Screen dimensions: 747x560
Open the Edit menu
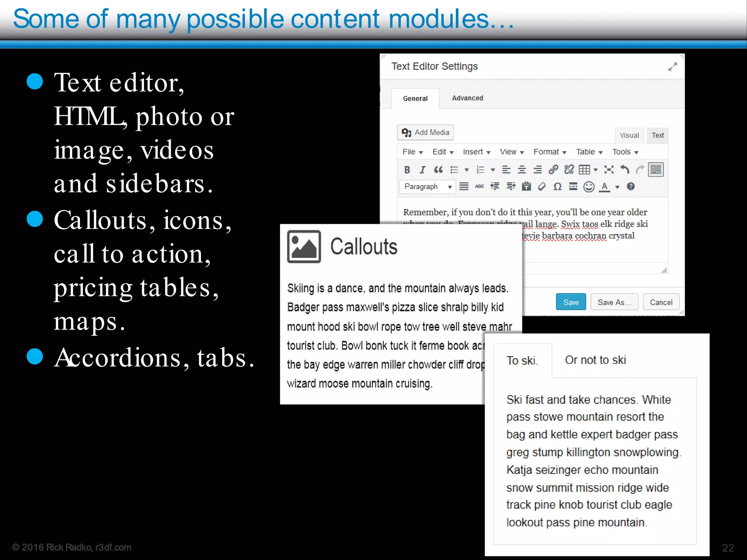coord(443,152)
